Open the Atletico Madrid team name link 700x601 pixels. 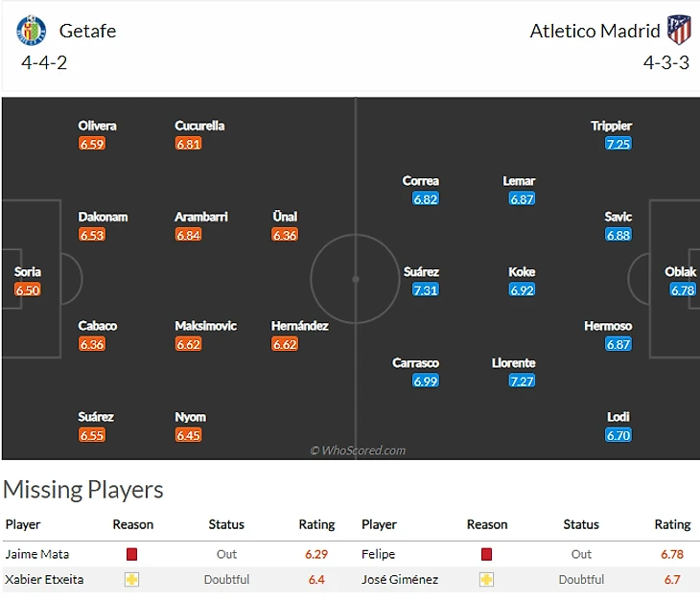pos(595,31)
